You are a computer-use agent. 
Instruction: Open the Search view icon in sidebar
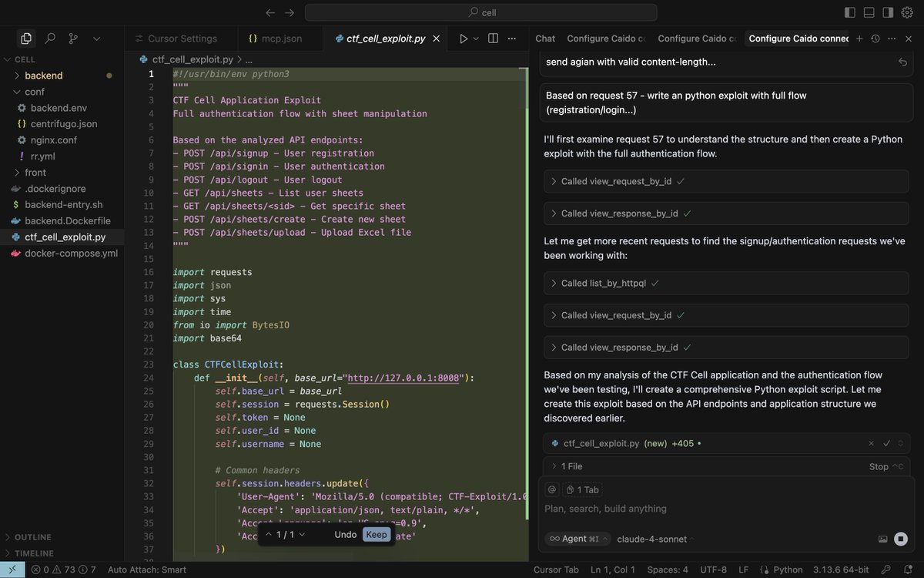50,38
